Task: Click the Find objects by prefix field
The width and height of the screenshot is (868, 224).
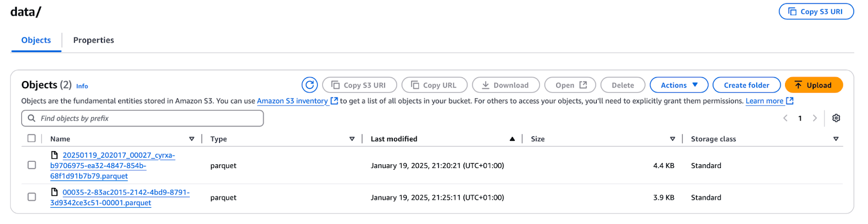Action: (146, 118)
